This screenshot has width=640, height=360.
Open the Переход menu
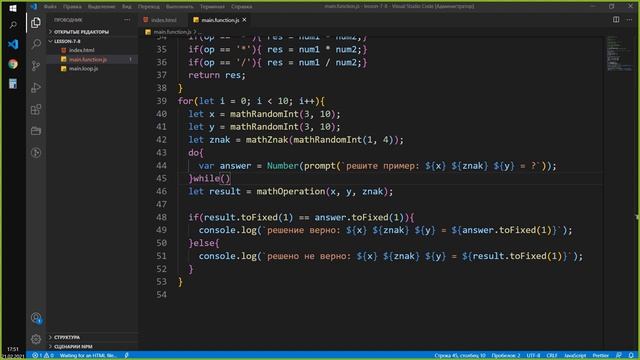point(149,7)
